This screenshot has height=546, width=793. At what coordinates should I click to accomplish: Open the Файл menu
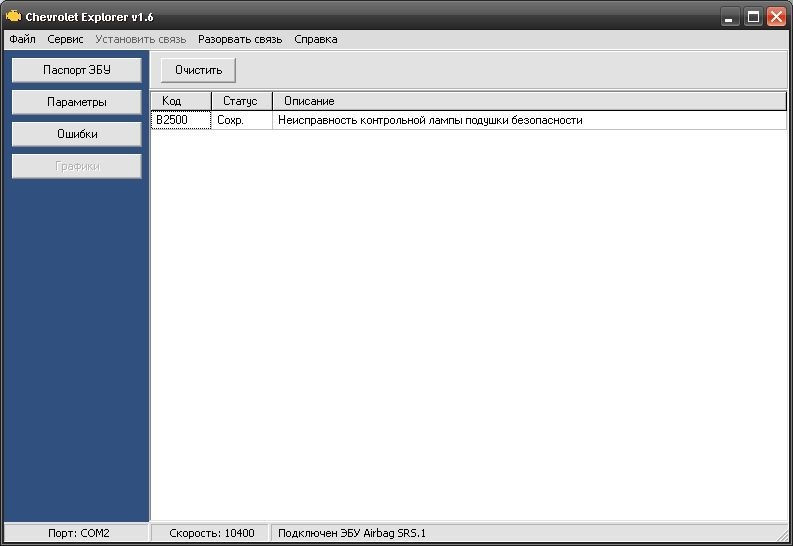(22, 39)
